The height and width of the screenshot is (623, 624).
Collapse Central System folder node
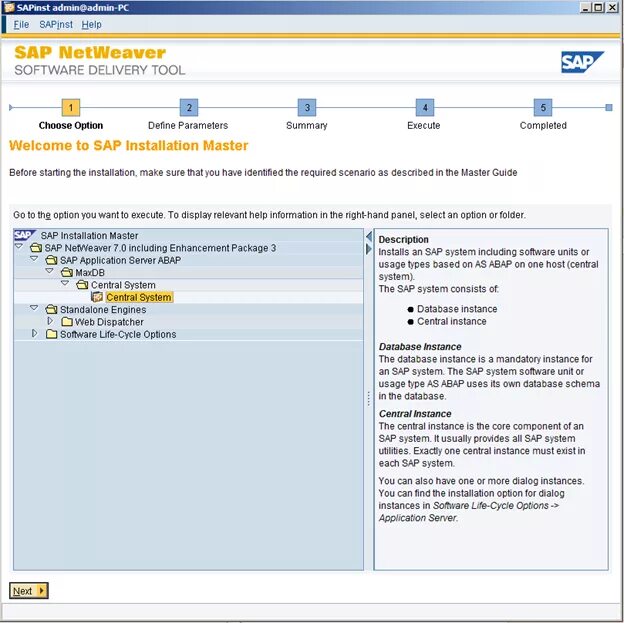tap(65, 283)
